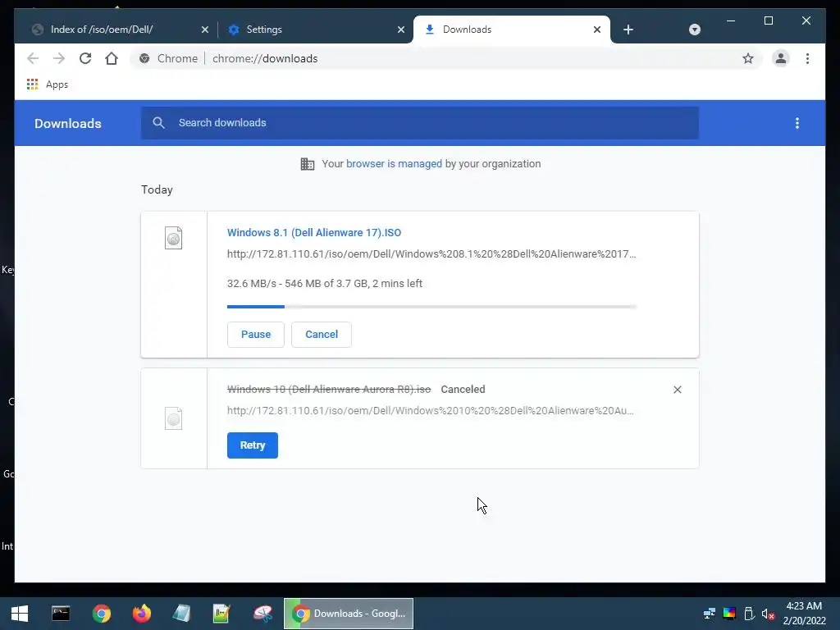Launch Command Prompt from the taskbar
The width and height of the screenshot is (840, 630).
tap(61, 614)
